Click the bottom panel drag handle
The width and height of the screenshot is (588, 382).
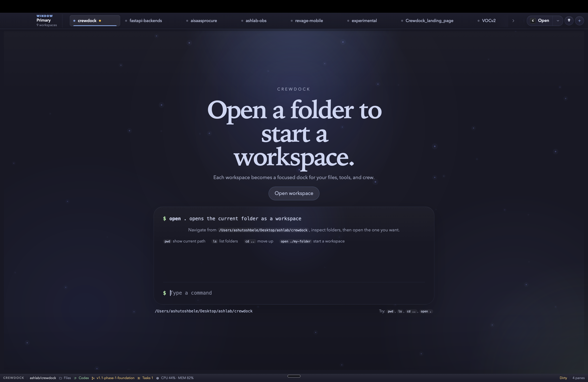pyautogui.click(x=294, y=376)
